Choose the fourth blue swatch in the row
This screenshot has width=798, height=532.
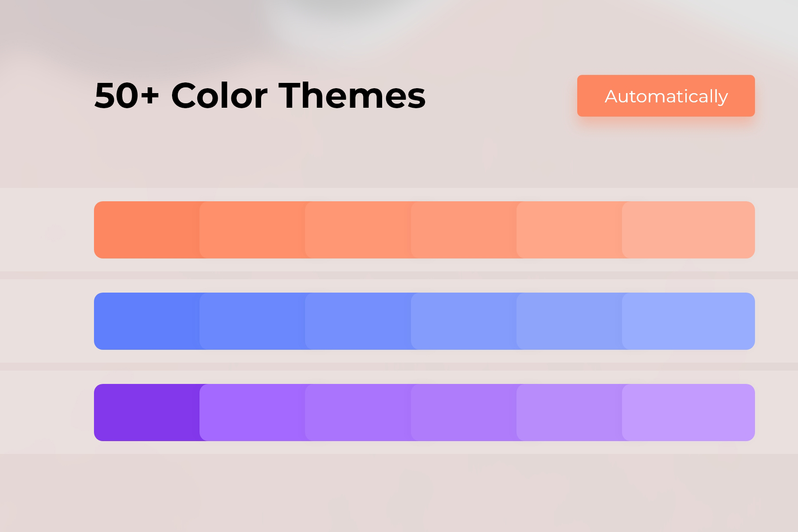463,321
